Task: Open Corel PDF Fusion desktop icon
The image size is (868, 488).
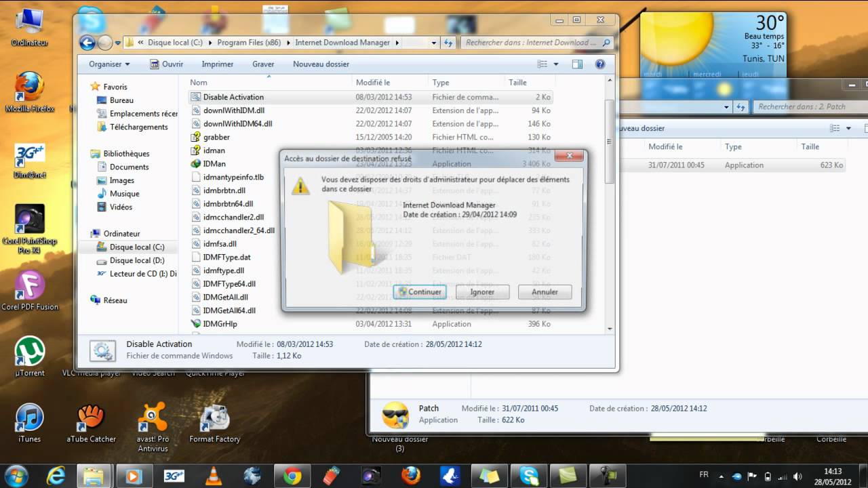Action: tap(29, 291)
